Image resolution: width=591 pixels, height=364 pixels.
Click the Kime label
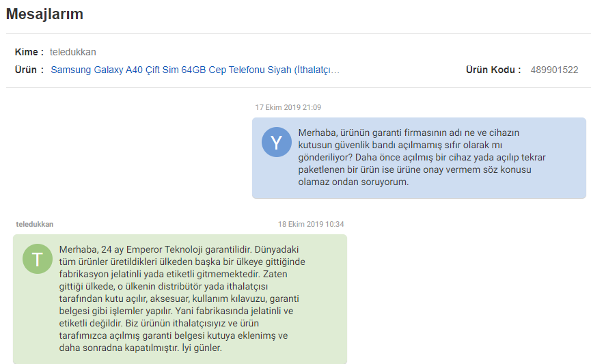click(29, 52)
